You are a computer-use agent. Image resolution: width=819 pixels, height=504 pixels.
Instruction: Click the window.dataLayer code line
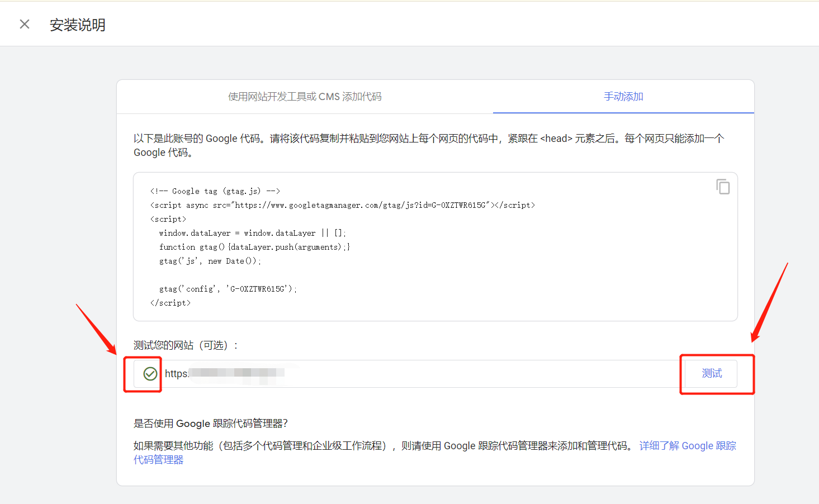[253, 233]
